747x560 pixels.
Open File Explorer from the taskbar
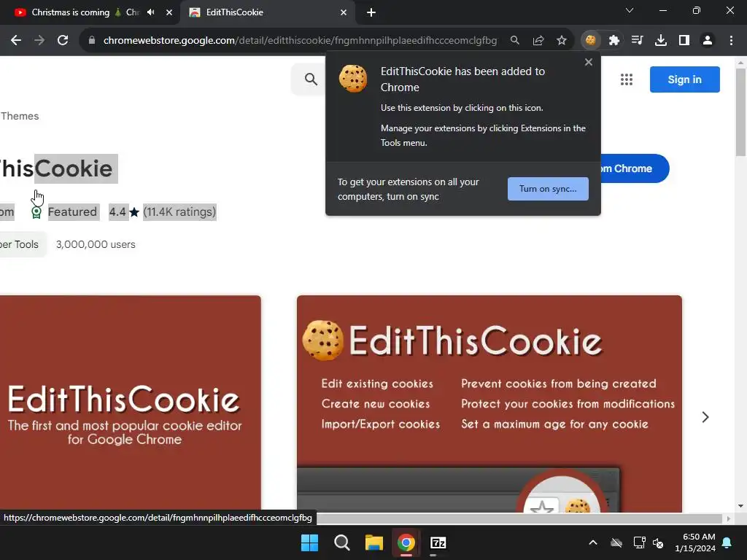(374, 542)
